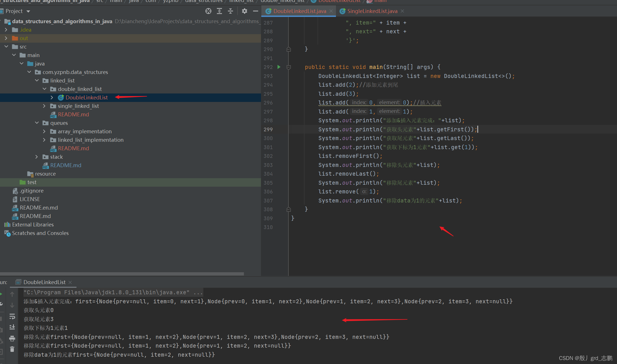Switch to the SingleLinkedList.java tab

[372, 11]
